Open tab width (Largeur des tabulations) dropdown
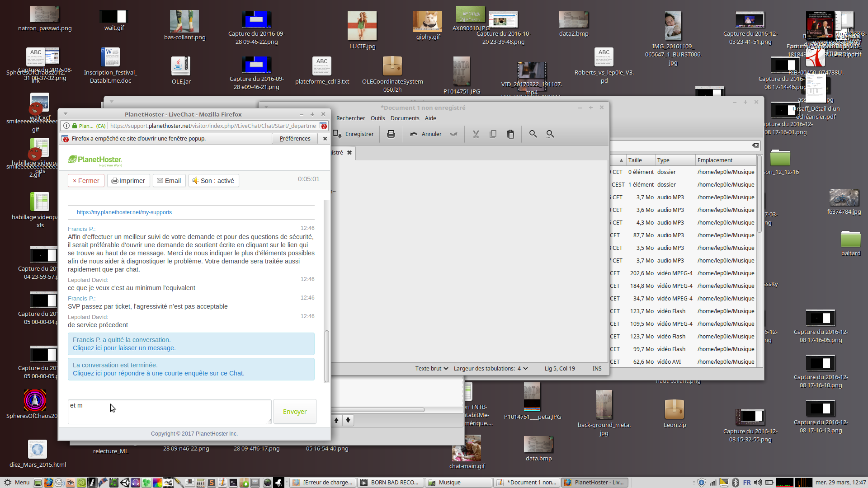 pyautogui.click(x=491, y=369)
